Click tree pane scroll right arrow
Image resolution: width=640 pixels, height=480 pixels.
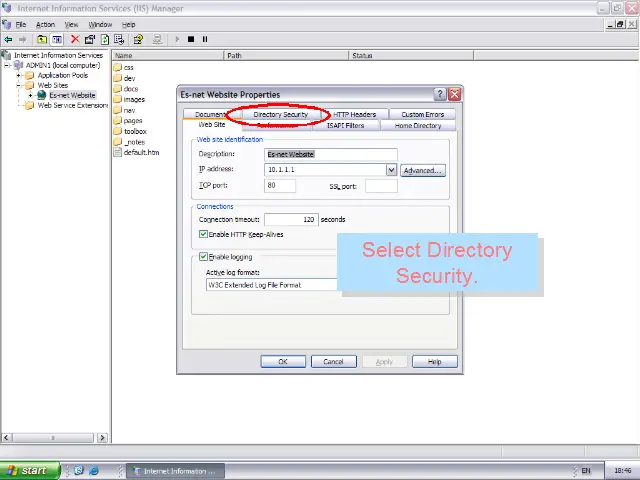[x=102, y=438]
